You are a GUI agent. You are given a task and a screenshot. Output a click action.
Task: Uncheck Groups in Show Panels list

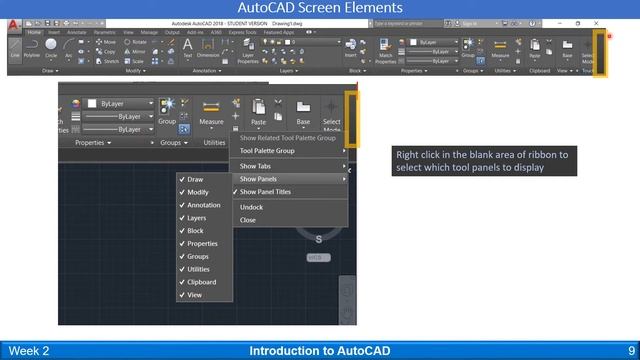point(204,256)
